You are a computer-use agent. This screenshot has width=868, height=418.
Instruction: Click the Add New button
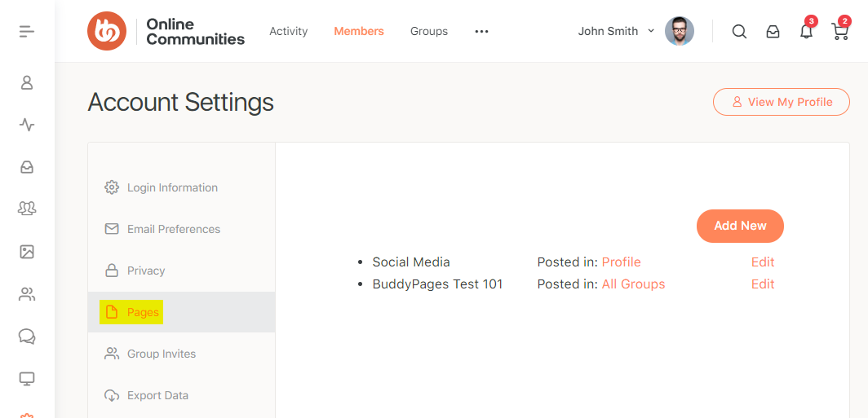click(740, 226)
